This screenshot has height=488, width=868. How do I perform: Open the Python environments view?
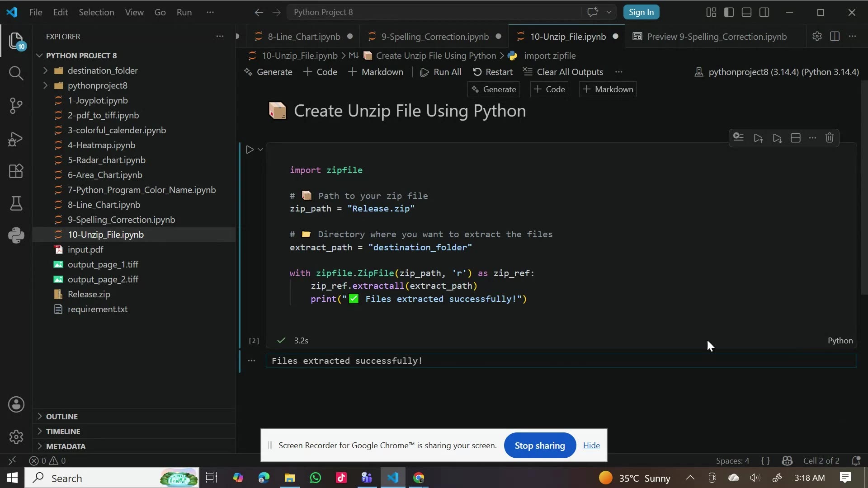tap(16, 235)
